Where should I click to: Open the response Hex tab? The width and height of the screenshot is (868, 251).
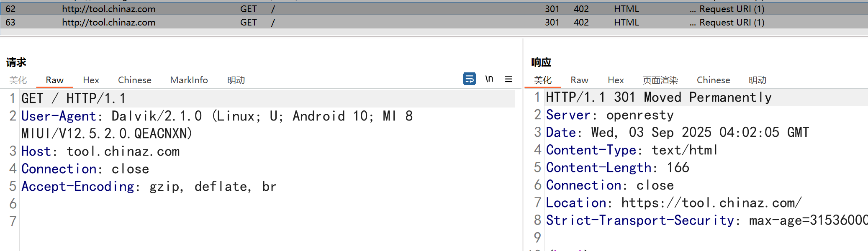(616, 80)
